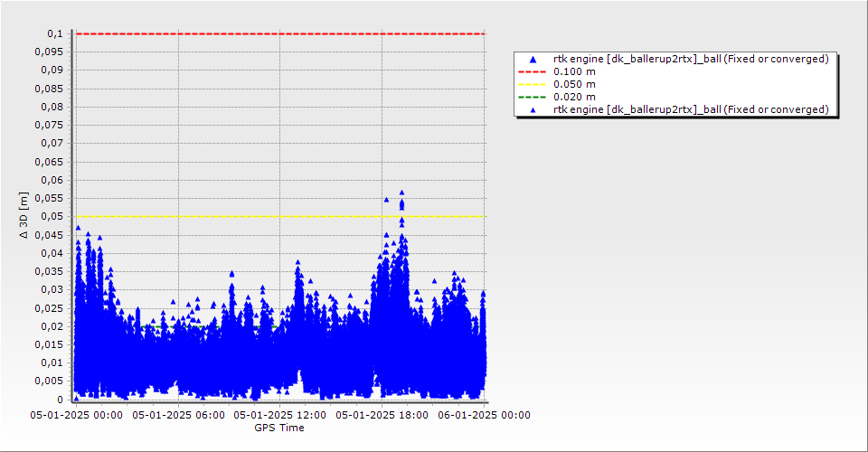The height and width of the screenshot is (452, 868).
Task: Click the "GPS Time" axis title
Action: (x=279, y=428)
